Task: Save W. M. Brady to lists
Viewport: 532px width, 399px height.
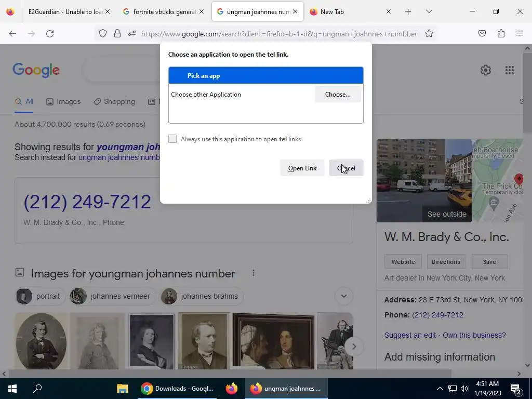Action: coord(489,262)
